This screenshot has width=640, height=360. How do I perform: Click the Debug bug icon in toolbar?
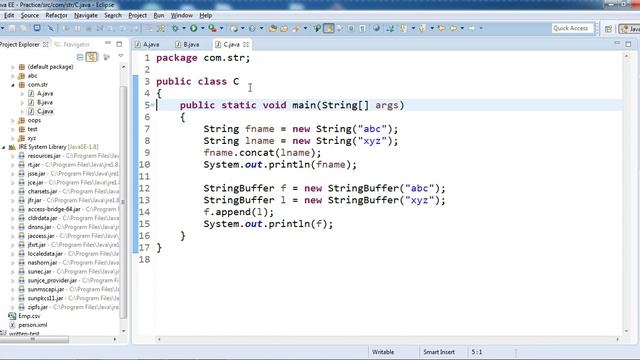click(176, 28)
